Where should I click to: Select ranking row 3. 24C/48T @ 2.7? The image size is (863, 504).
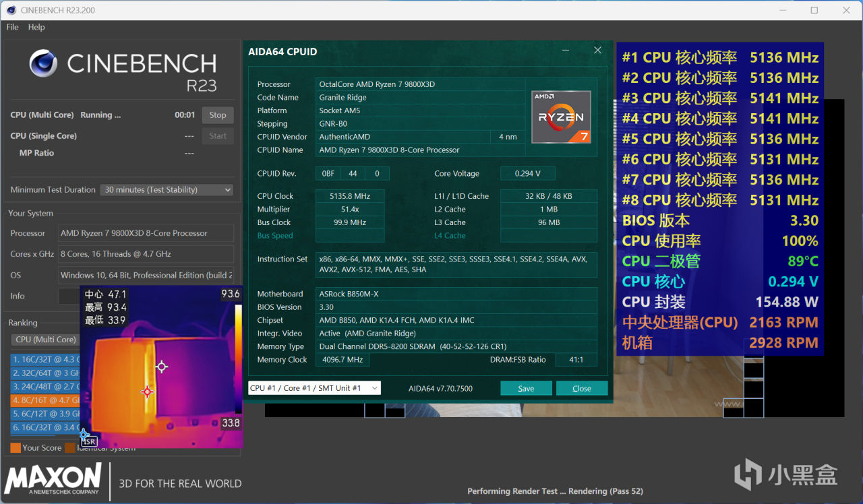[46, 387]
